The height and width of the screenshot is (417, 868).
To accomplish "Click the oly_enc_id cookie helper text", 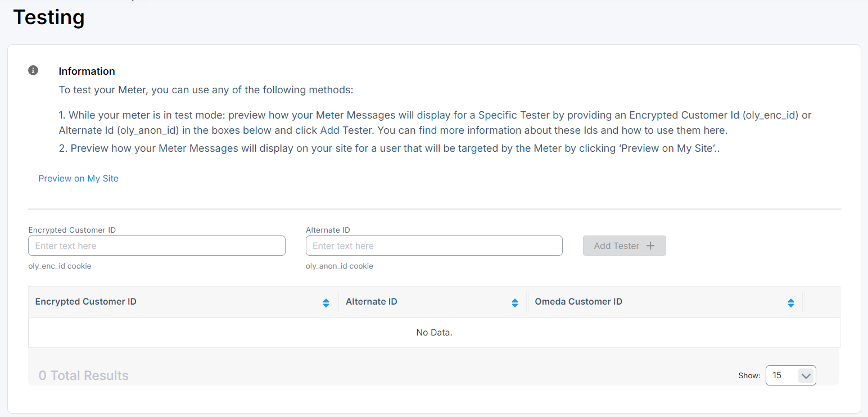I will pos(60,266).
